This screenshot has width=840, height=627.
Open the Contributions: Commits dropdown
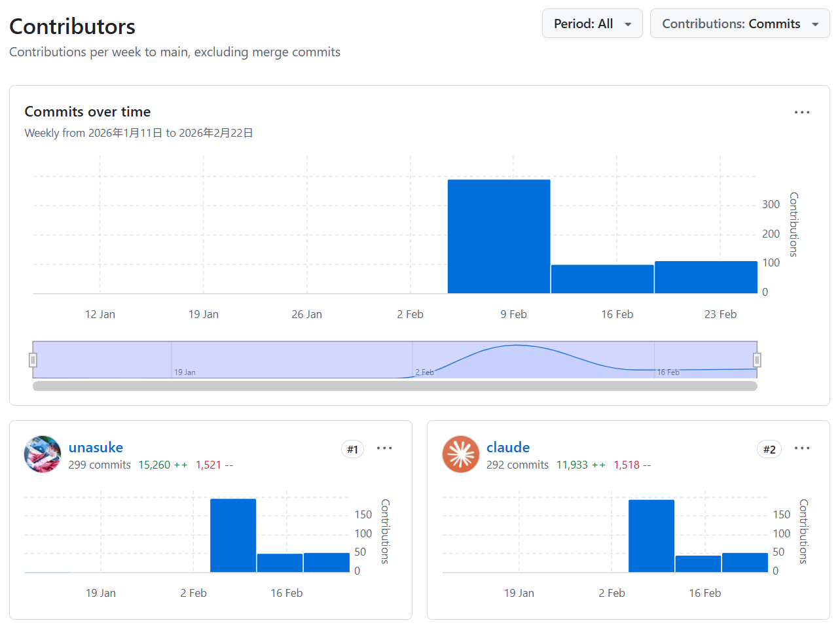pyautogui.click(x=739, y=23)
